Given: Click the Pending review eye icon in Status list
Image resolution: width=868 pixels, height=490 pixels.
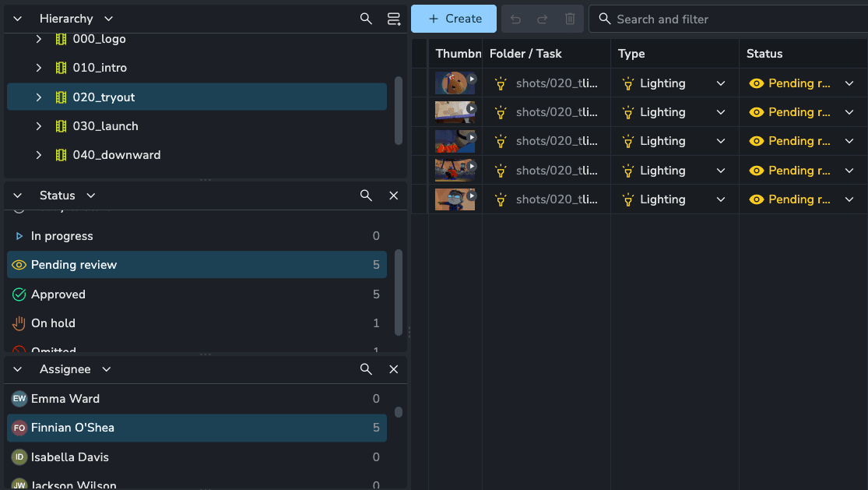Looking at the screenshot, I should [x=19, y=265].
